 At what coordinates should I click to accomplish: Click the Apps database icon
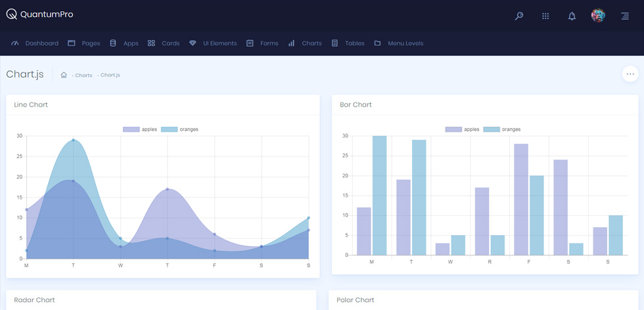click(113, 43)
